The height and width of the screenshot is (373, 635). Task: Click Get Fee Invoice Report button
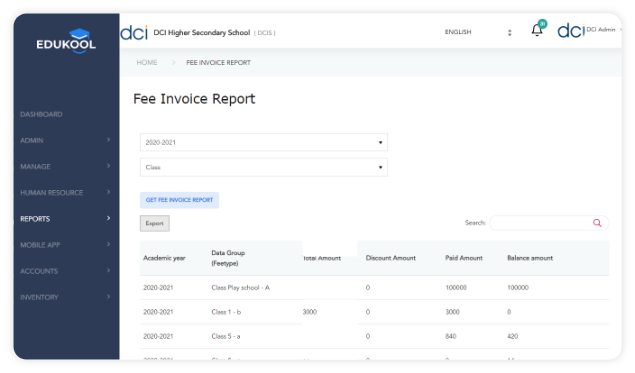tap(179, 200)
